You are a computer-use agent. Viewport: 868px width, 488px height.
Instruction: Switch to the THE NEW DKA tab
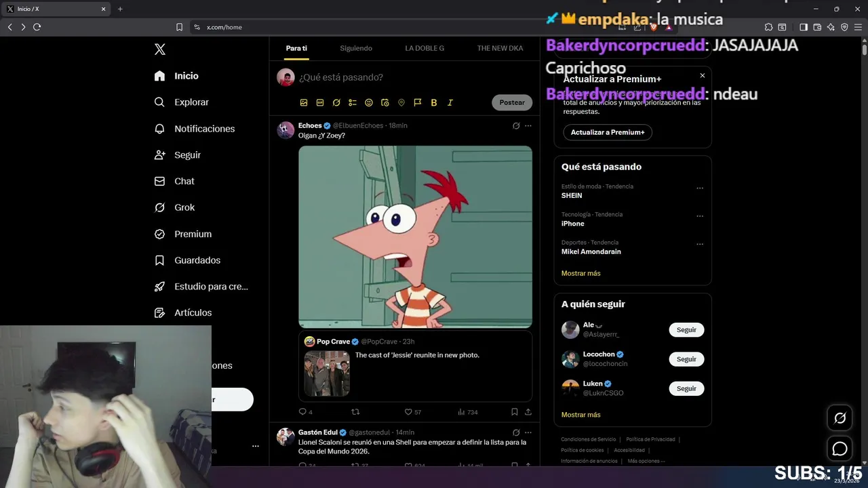click(x=500, y=48)
